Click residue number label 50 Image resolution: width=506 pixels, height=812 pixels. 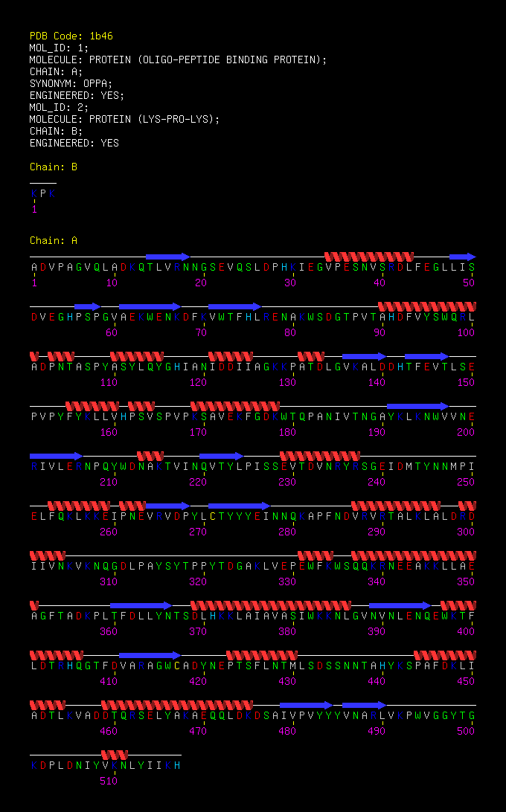[469, 283]
